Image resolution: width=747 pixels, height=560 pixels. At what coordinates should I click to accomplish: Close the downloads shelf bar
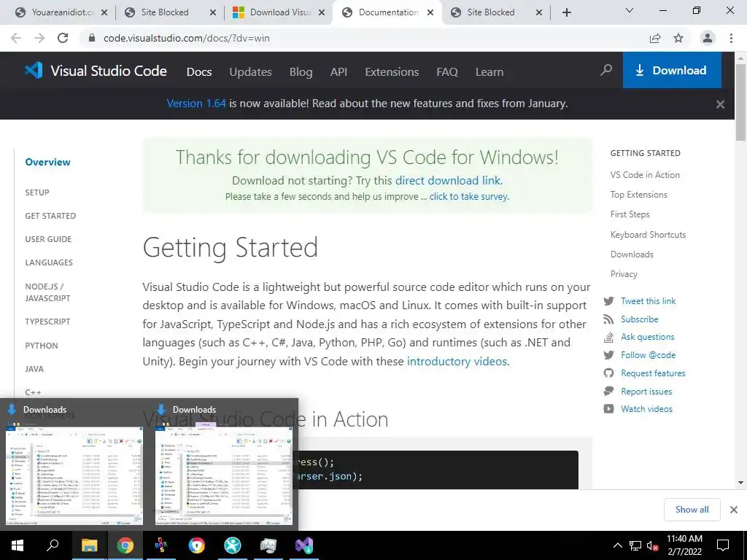[734, 510]
